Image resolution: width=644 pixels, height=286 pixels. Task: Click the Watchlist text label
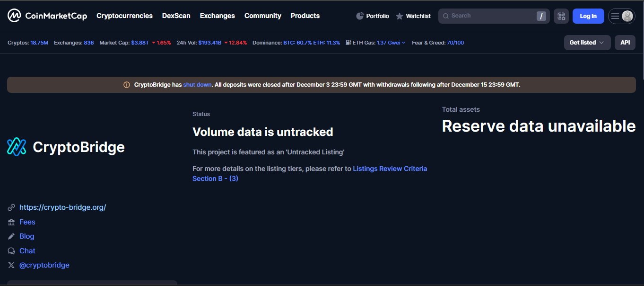pyautogui.click(x=418, y=16)
